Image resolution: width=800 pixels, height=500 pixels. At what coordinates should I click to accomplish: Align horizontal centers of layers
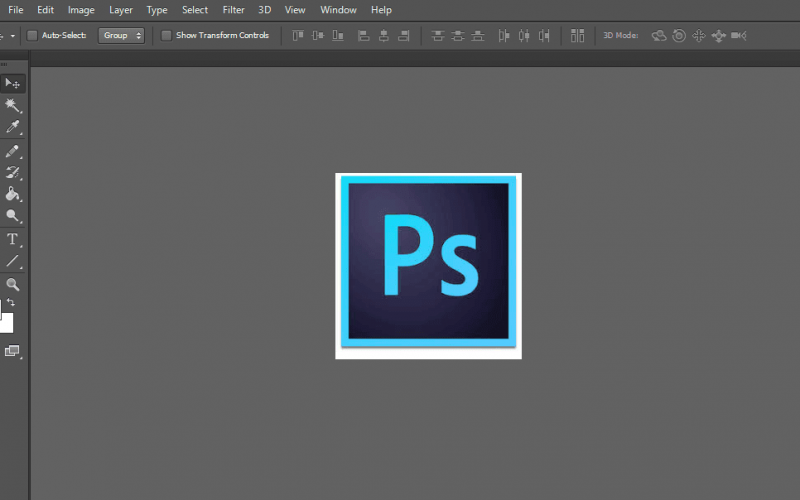click(384, 35)
